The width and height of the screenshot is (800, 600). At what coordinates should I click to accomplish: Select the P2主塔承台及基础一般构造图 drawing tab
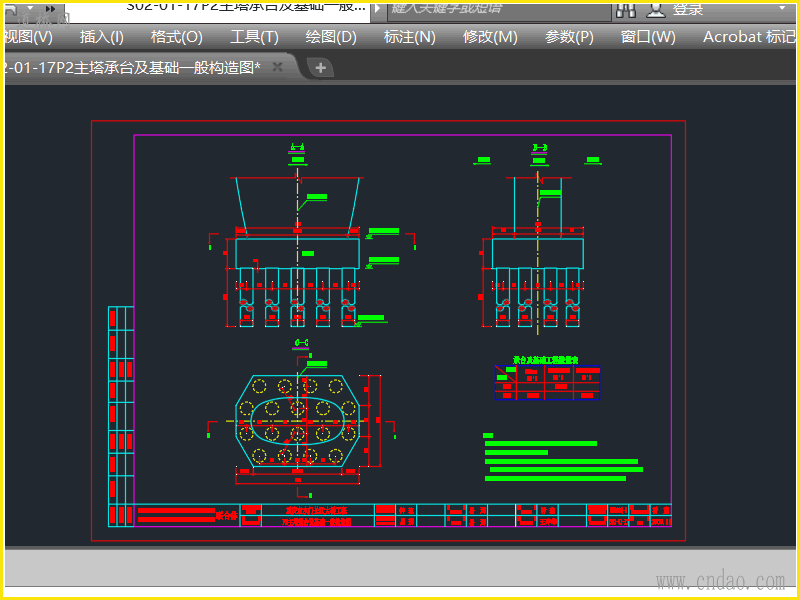coord(133,67)
